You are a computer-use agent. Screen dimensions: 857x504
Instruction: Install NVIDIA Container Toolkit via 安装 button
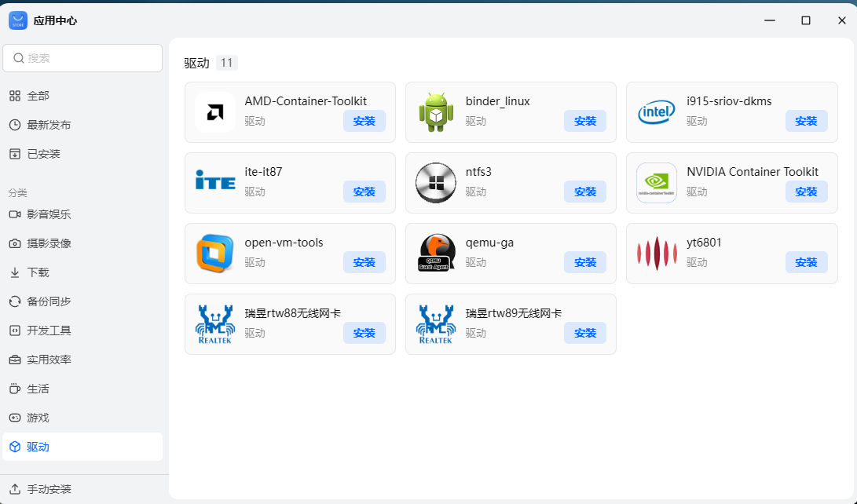[x=806, y=192]
